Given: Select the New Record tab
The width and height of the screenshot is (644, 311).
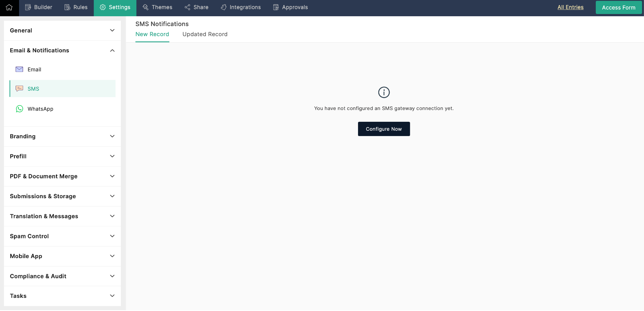Looking at the screenshot, I should click(x=152, y=34).
